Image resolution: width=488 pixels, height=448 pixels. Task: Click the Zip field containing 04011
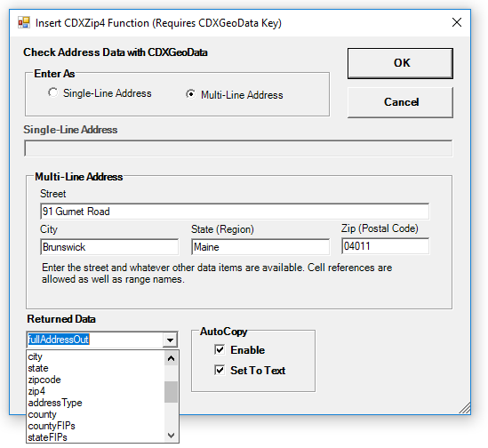coord(385,246)
